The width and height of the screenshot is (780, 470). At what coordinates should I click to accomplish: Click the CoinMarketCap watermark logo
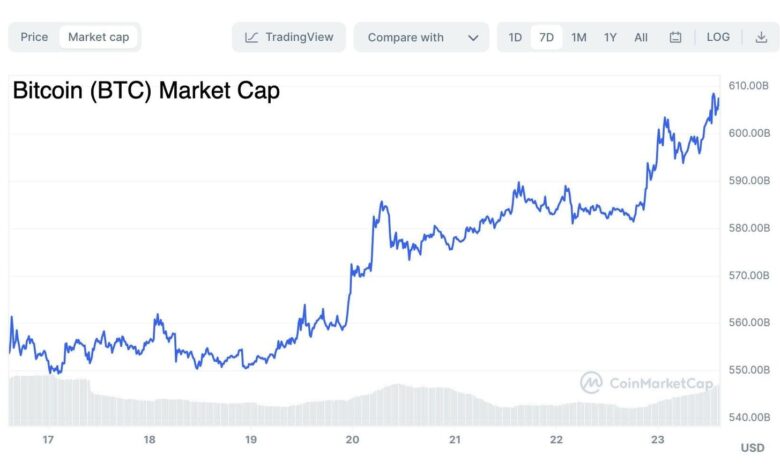634,382
